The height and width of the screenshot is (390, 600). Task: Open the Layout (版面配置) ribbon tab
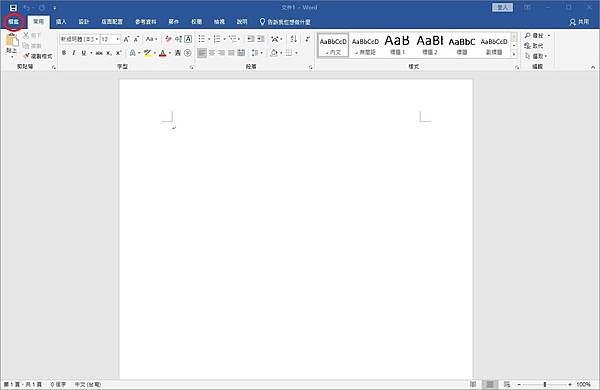click(112, 22)
